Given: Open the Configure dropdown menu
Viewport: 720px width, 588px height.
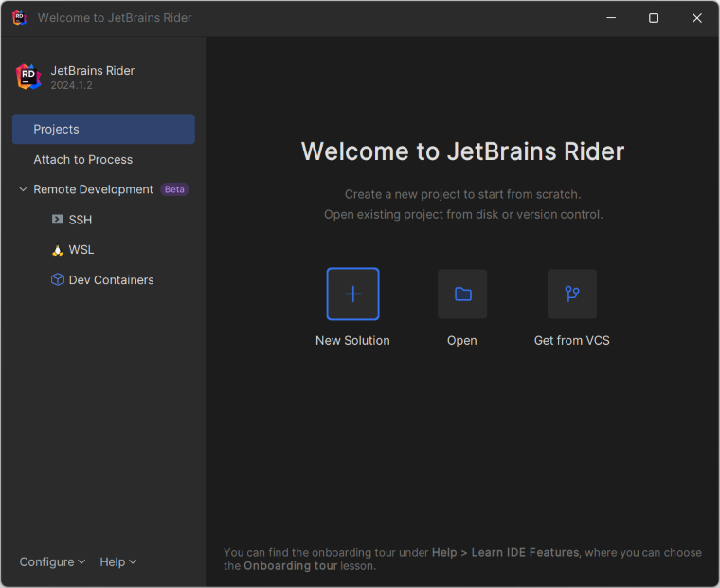Looking at the screenshot, I should tap(52, 561).
